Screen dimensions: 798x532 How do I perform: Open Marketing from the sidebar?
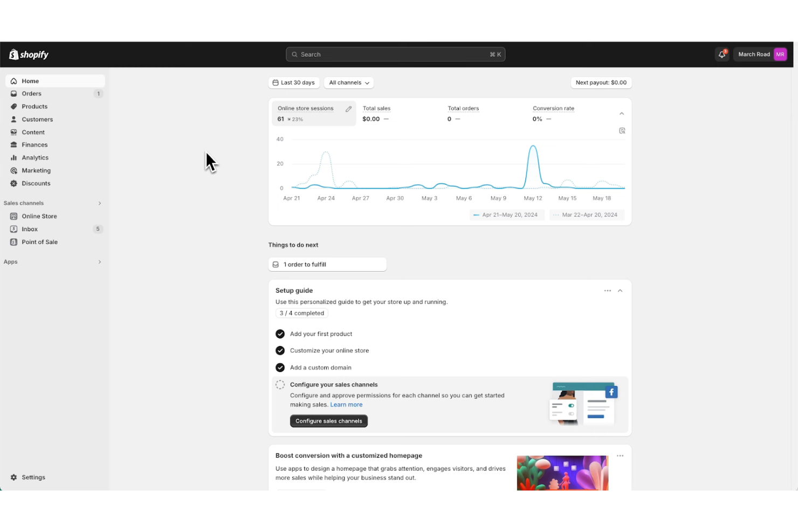tap(36, 170)
